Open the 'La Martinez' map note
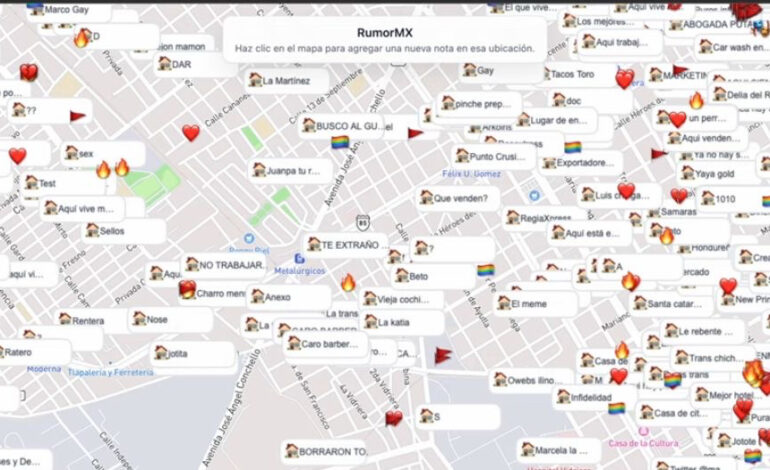This screenshot has height=470, width=770. (x=287, y=81)
